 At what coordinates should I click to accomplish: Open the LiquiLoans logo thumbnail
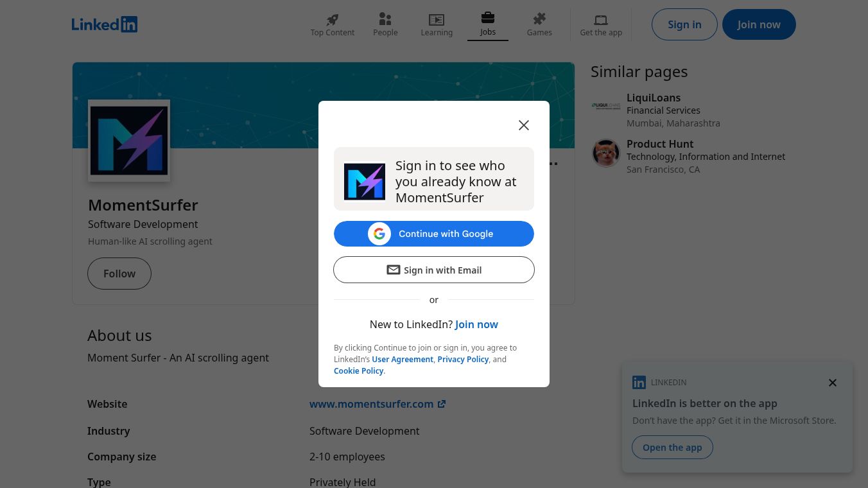coord(606,105)
